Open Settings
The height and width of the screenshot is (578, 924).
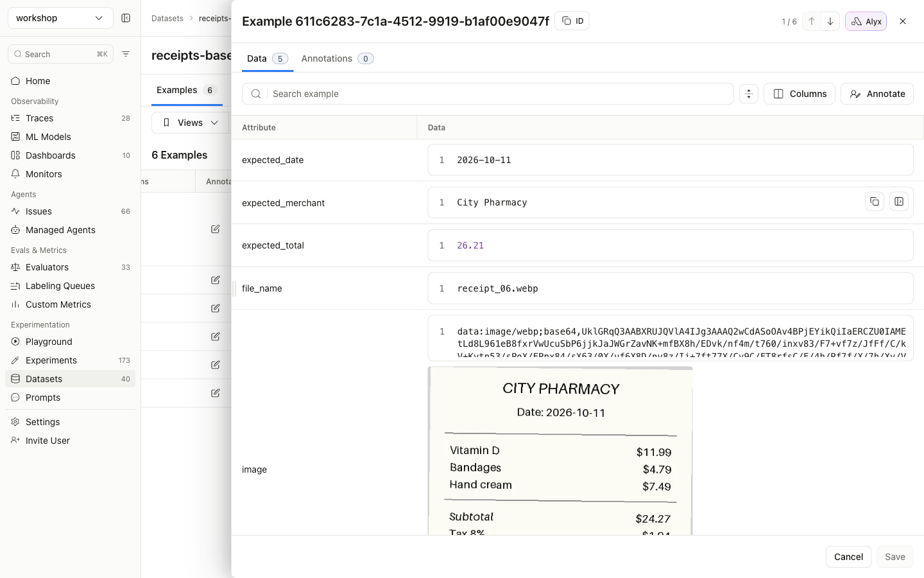tap(71, 422)
